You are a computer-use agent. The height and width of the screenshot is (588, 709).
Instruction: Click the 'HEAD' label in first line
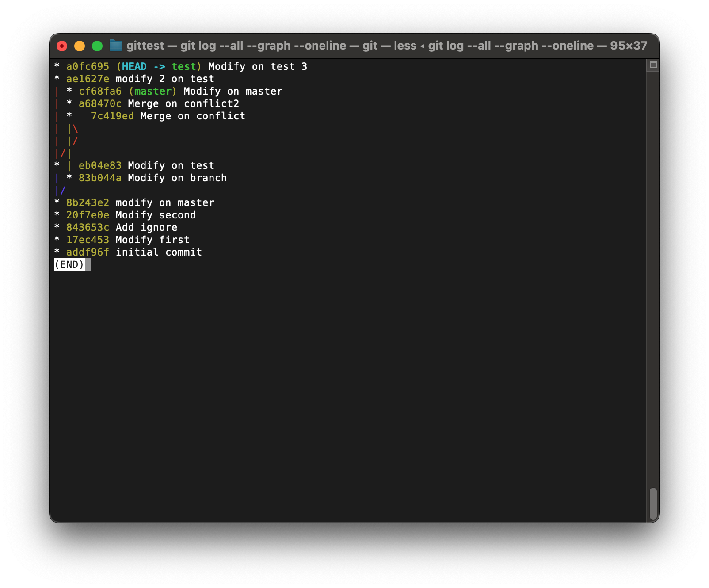point(134,67)
